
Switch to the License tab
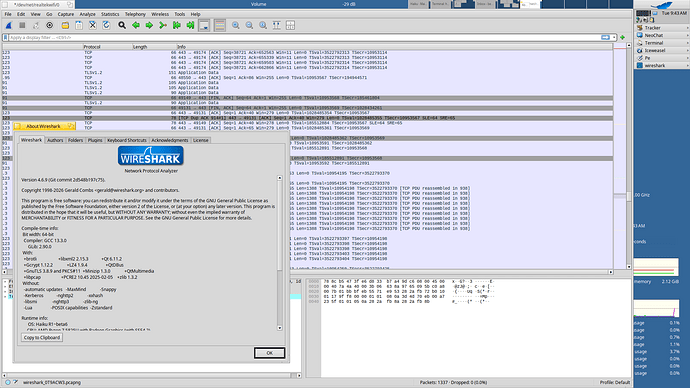click(201, 140)
